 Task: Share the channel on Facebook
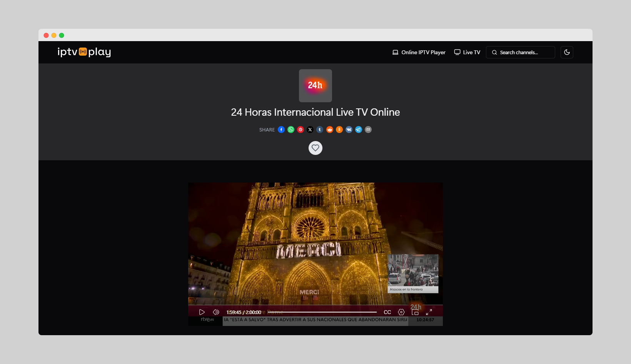pyautogui.click(x=281, y=130)
